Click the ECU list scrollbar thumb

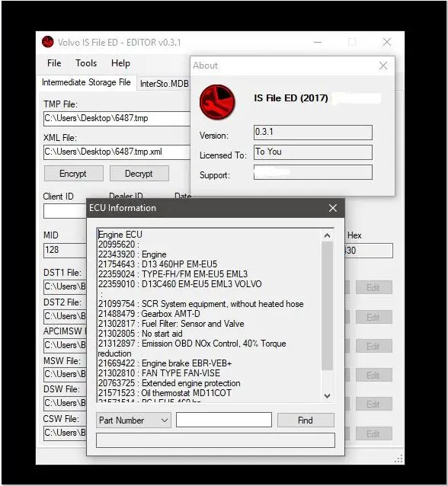click(327, 305)
